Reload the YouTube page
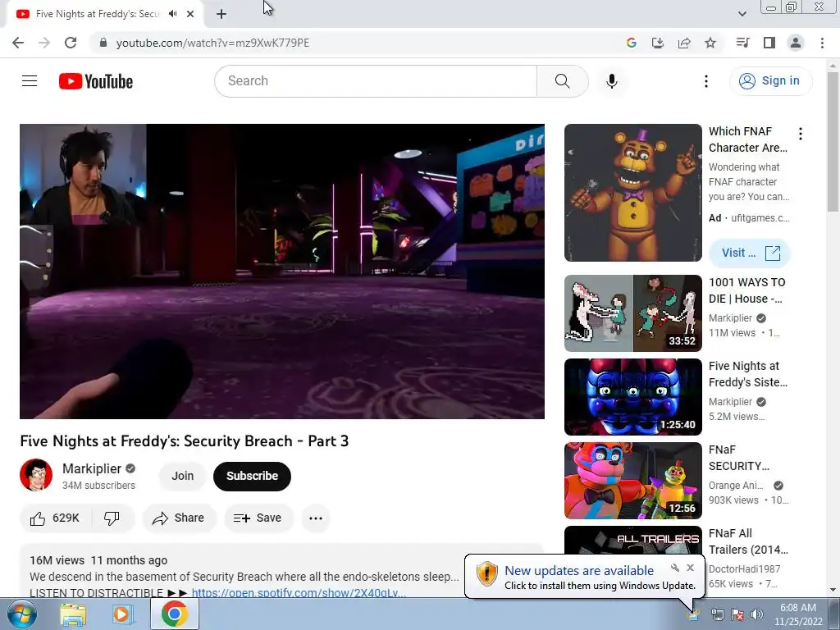The height and width of the screenshot is (630, 840). tap(71, 43)
